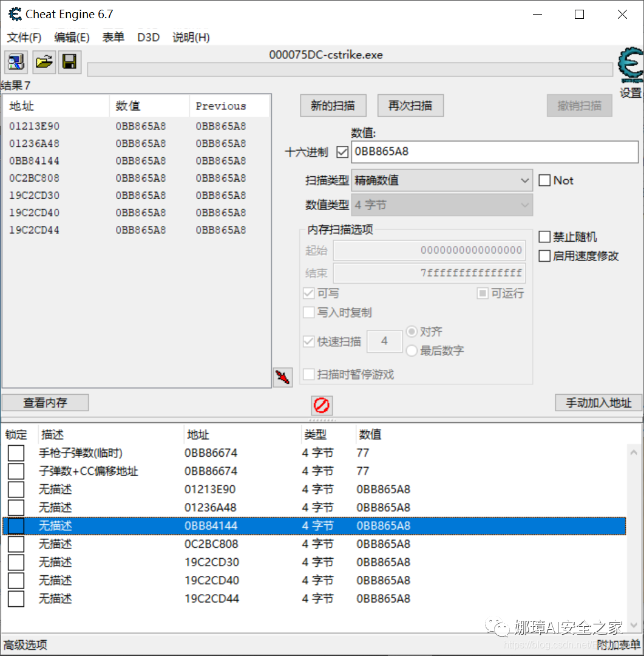Click into the 数值 value input field
644x656 pixels.
point(495,152)
